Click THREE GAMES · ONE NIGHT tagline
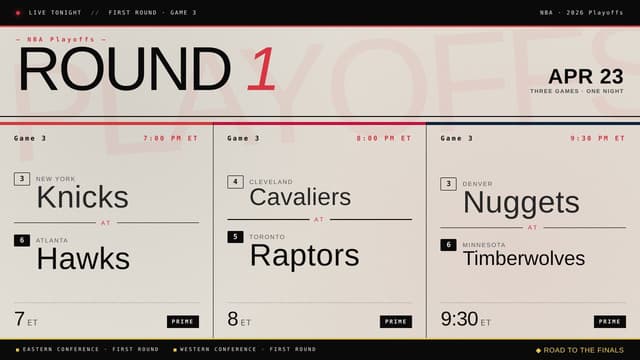 [577, 91]
